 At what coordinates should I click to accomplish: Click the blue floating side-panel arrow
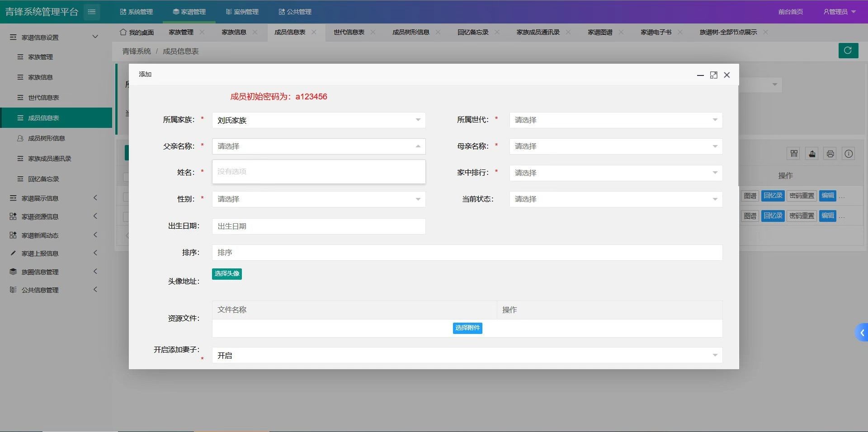pyautogui.click(x=862, y=333)
